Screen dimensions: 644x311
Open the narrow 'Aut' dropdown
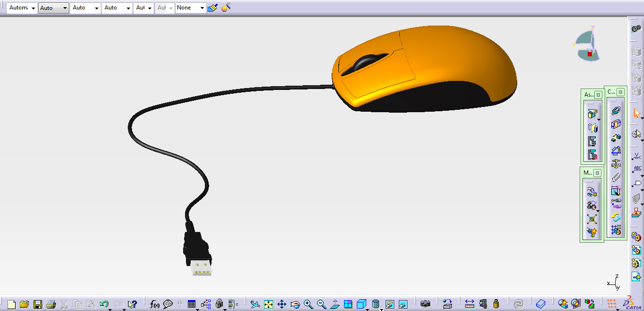click(x=144, y=8)
